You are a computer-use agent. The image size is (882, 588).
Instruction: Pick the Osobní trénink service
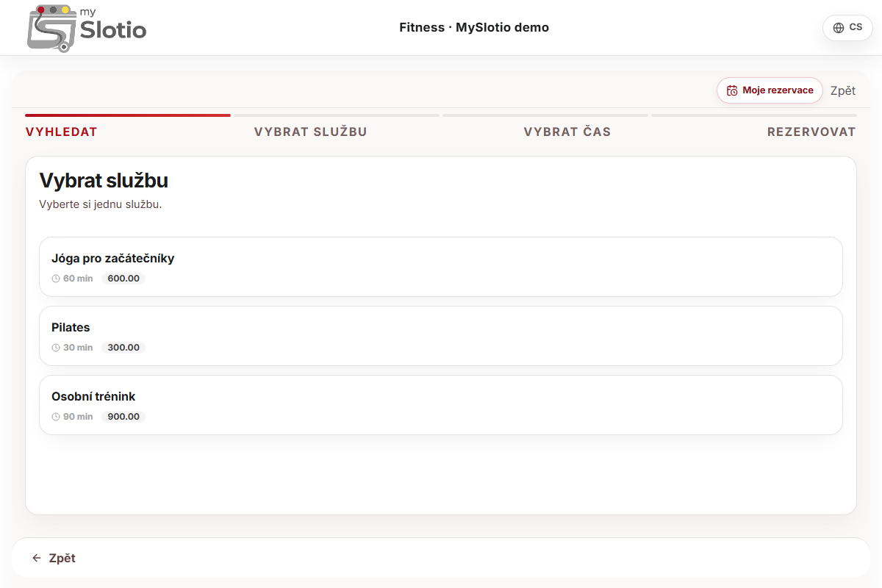441,405
